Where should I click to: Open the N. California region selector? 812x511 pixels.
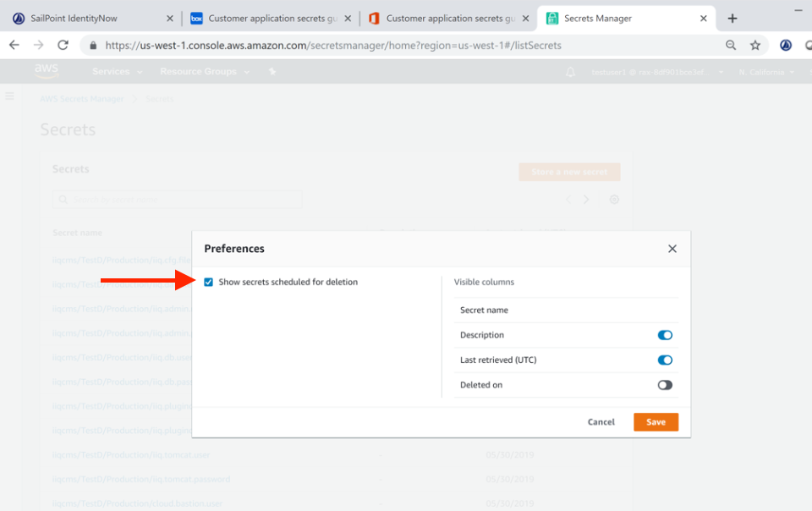pyautogui.click(x=765, y=73)
